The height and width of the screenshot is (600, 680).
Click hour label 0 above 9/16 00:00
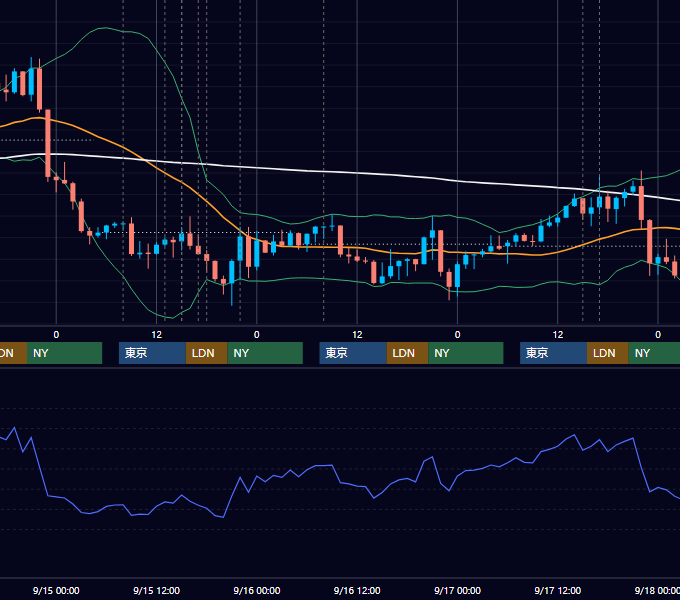click(x=257, y=335)
